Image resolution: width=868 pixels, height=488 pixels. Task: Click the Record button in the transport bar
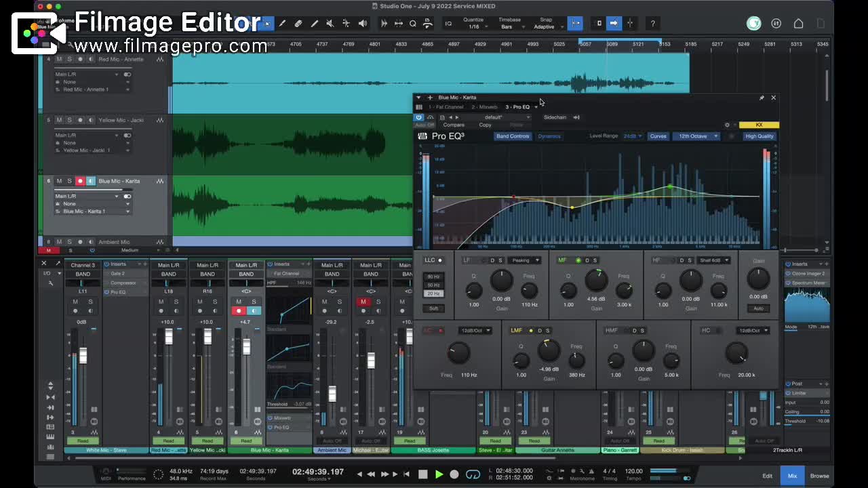point(454,474)
